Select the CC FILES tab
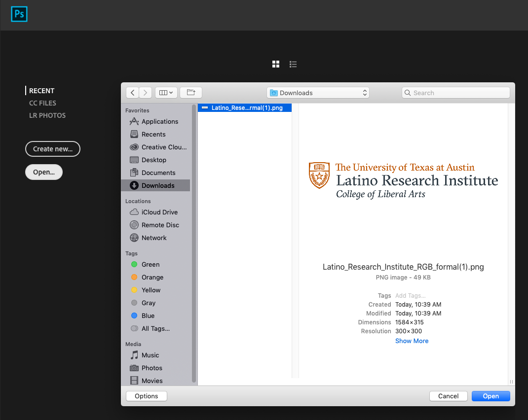The width and height of the screenshot is (528, 420). (x=42, y=103)
